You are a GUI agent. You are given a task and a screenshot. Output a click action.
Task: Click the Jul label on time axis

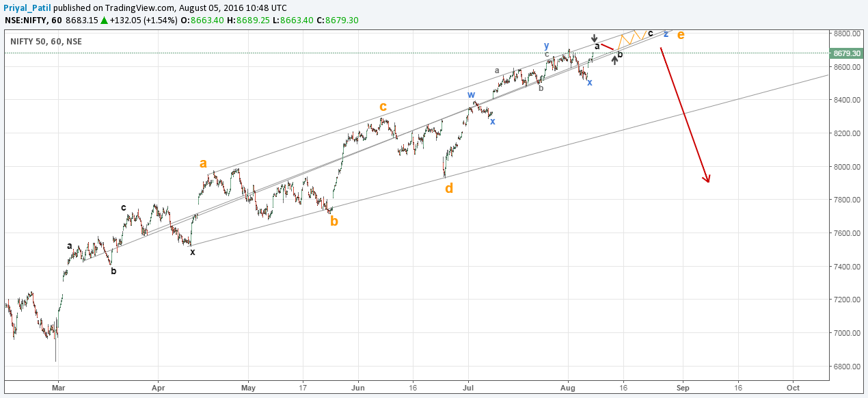468,386
